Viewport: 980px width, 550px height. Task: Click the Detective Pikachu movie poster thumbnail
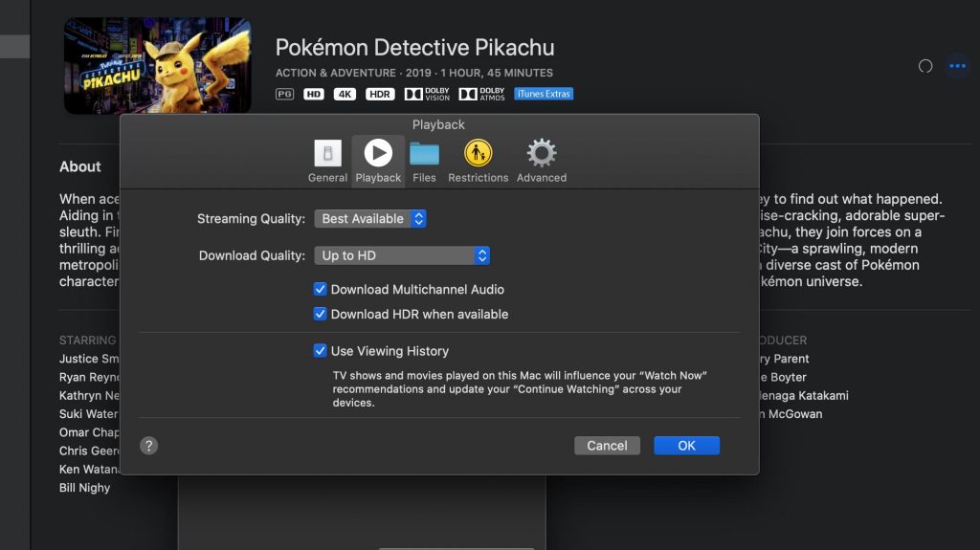coord(158,66)
